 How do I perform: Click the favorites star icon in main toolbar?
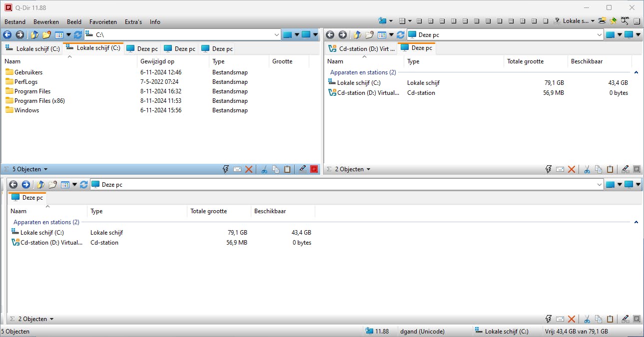613,21
